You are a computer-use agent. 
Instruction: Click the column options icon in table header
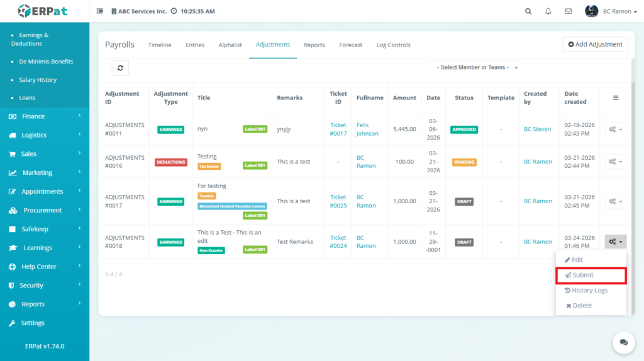coord(616,97)
